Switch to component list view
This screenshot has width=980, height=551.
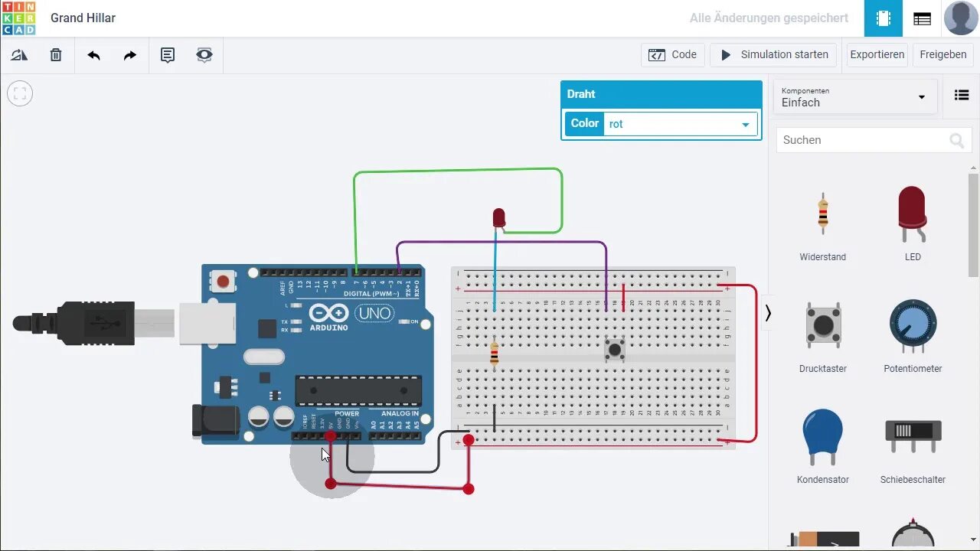(x=923, y=18)
